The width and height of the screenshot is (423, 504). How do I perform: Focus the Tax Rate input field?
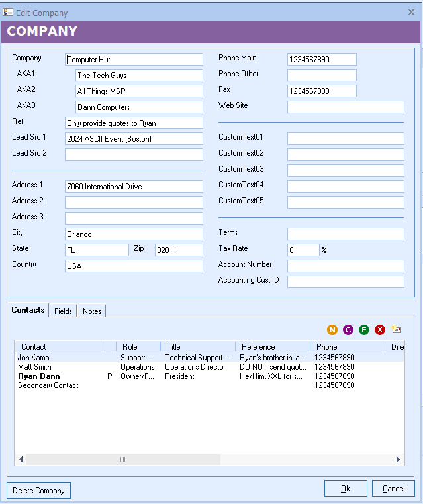303,250
